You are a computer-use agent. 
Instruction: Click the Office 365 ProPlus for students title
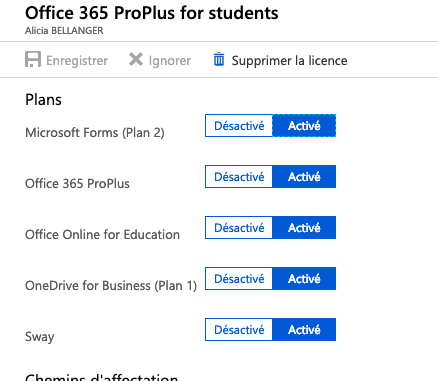(x=152, y=13)
